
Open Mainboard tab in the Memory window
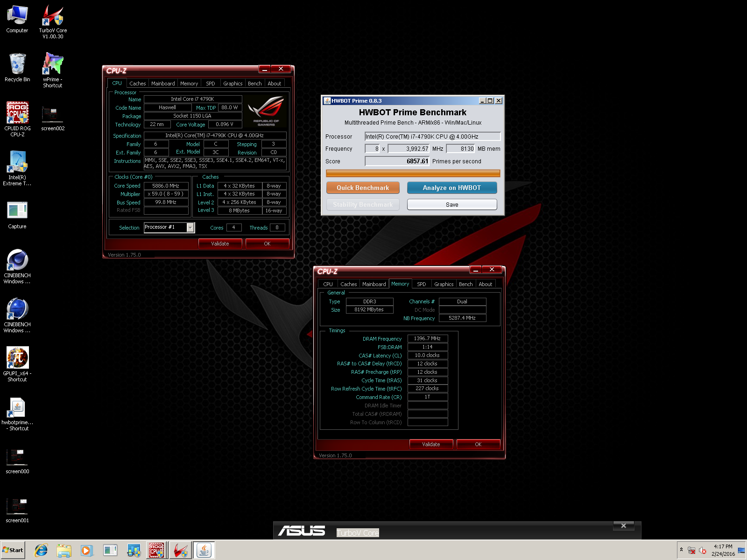coord(374,284)
